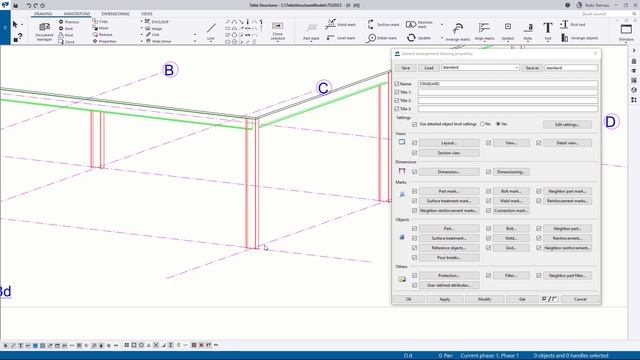
Task: Open ribbon Properties
Action: pos(104,41)
